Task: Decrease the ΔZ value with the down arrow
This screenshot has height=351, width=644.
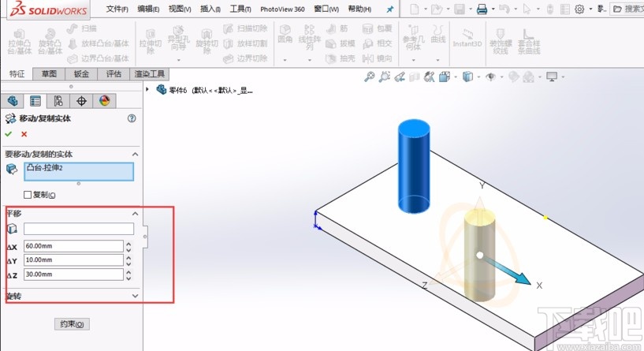Action: [x=129, y=278]
